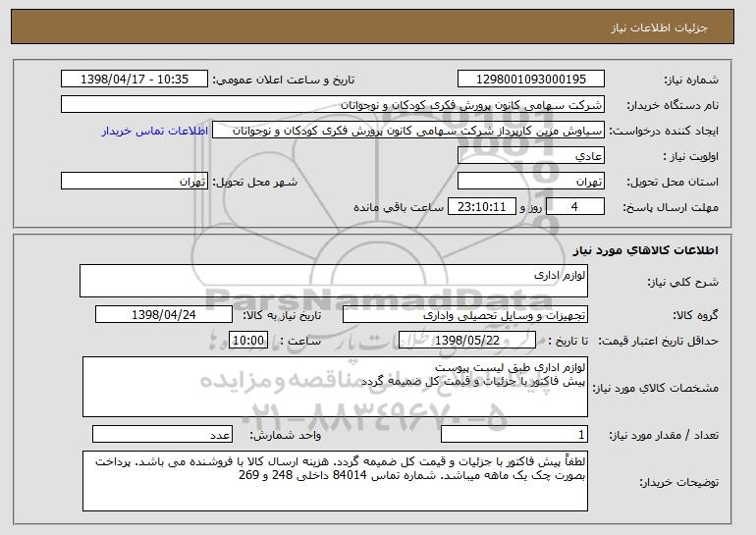This screenshot has width=756, height=535.
Task: Click the delivery city field تهران
Action: pyautogui.click(x=135, y=182)
